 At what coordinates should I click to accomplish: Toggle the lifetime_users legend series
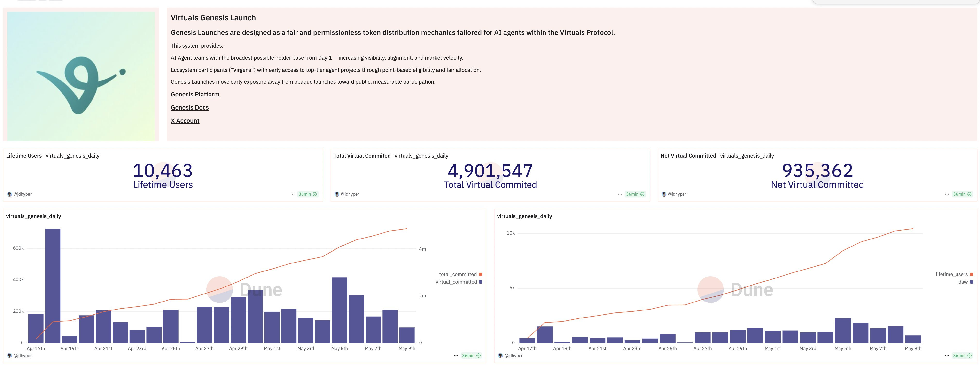coord(951,274)
